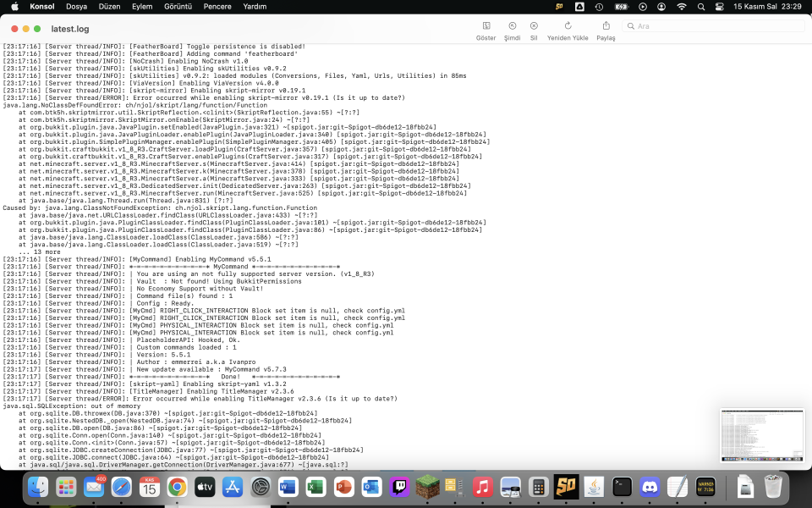
Task: Click the '... 13 more' log line
Action: (40, 252)
